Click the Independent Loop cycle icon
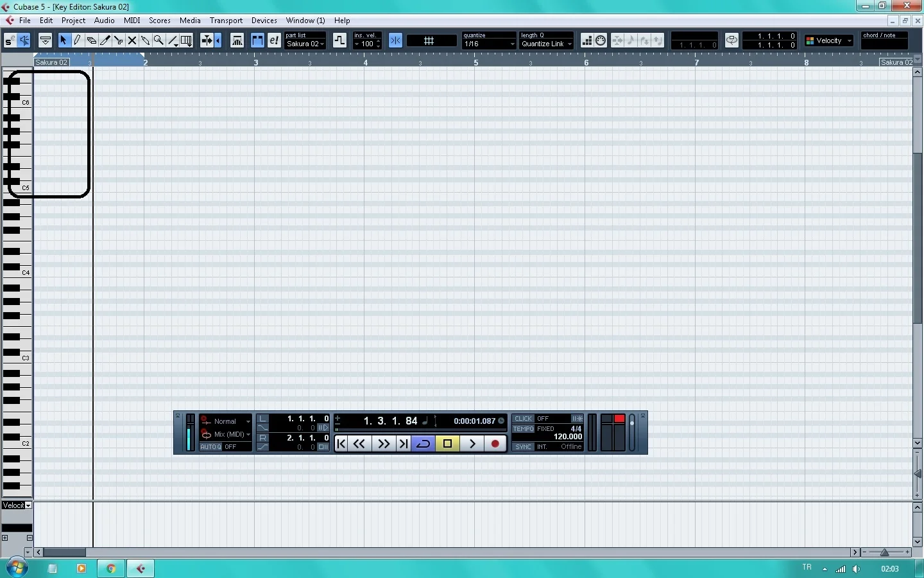The width and height of the screenshot is (924, 578). (x=732, y=40)
